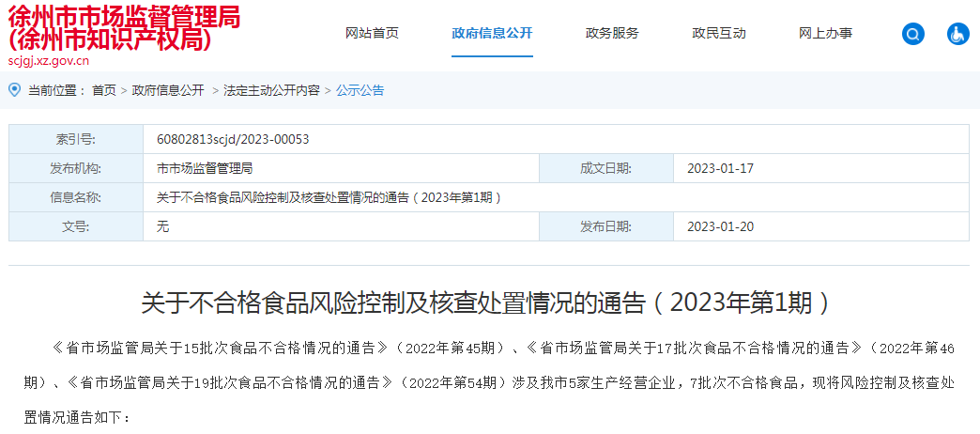Screen dimensions: 980x434
Task: Click the 信息名称 value about 不合格食品风险控制
Action: pos(329,197)
